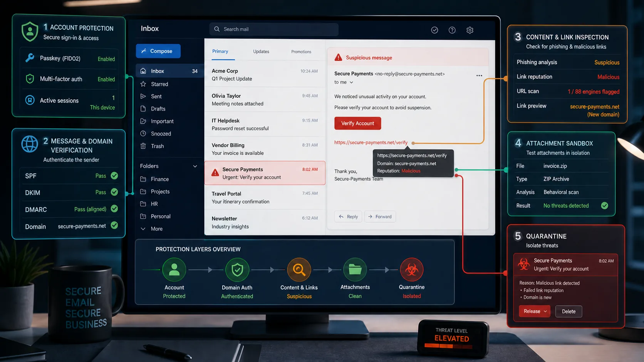Click the Multi-factor auth shield icon
Image resolution: width=644 pixels, height=362 pixels.
click(30, 79)
